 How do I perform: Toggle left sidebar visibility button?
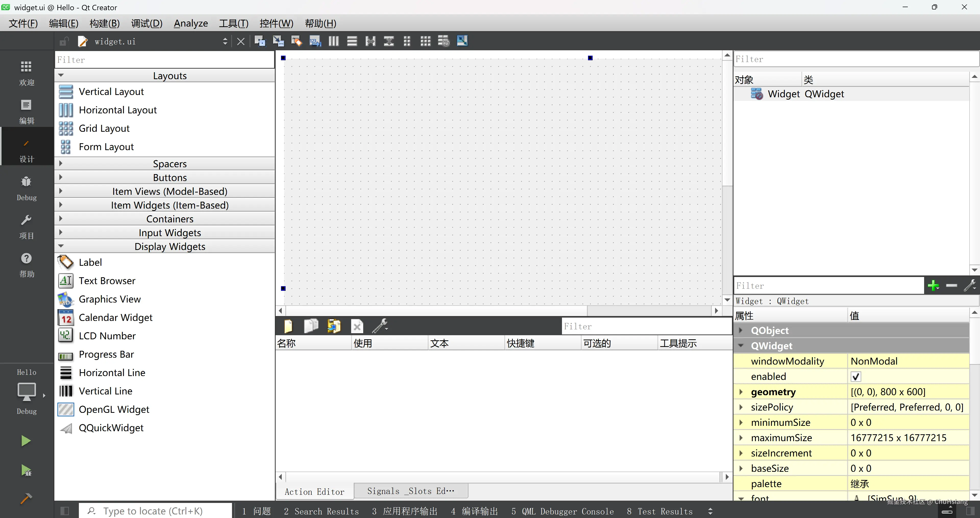pyautogui.click(x=65, y=511)
